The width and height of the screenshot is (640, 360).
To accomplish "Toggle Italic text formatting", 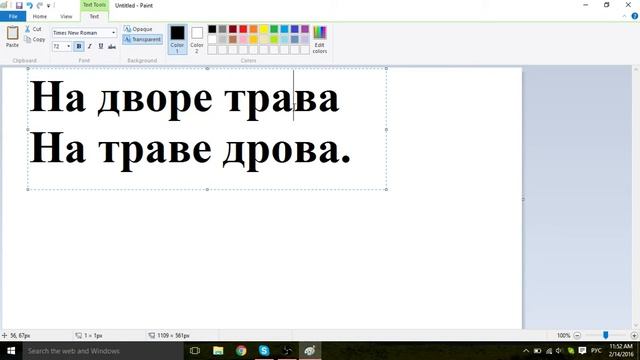I will click(x=90, y=47).
